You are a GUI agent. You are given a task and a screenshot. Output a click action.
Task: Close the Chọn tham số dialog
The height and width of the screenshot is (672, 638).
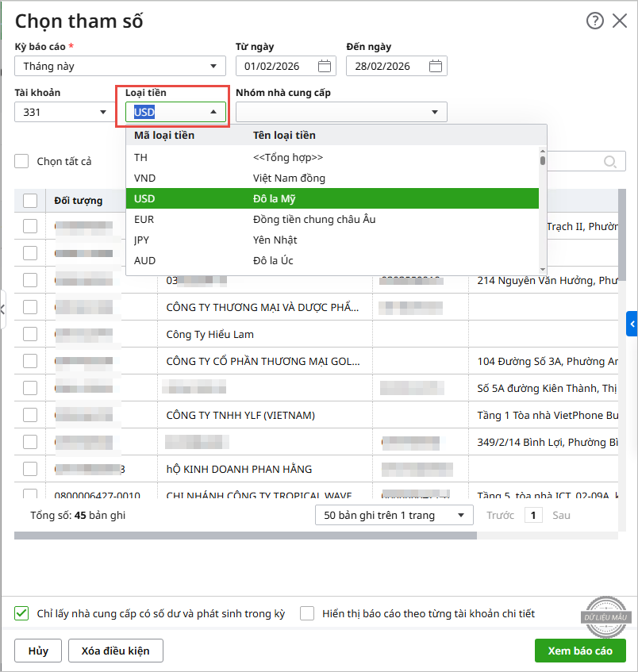[x=620, y=21]
